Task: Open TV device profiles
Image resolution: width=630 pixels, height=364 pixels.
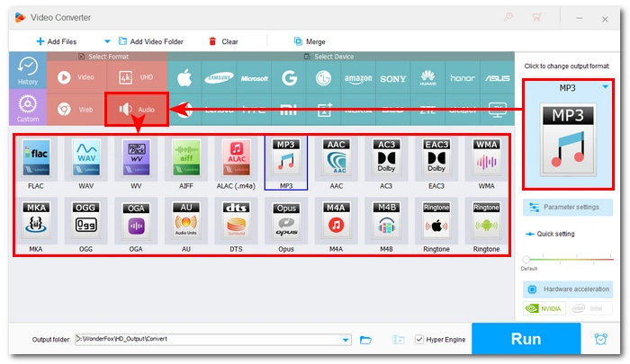Action: 498,110
